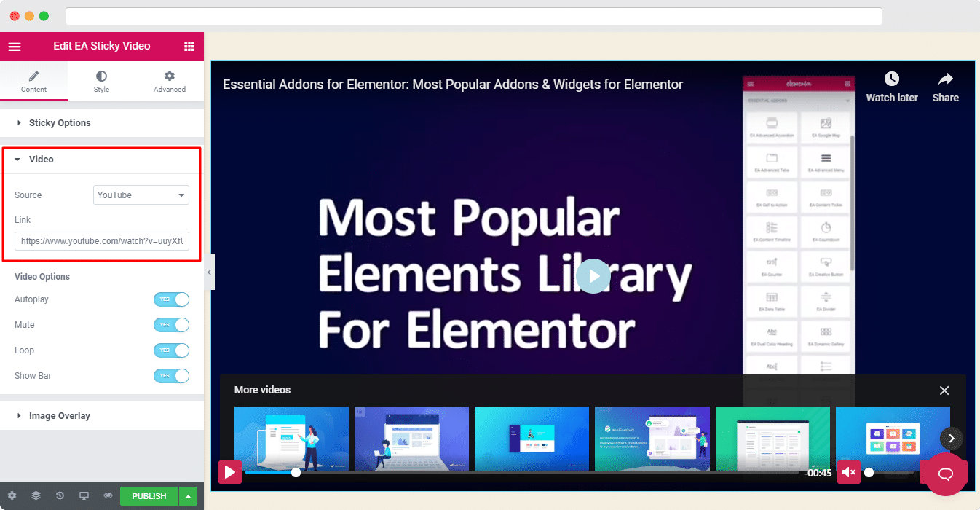The height and width of the screenshot is (510, 980).
Task: Open the red chat support bubble
Action: click(946, 474)
